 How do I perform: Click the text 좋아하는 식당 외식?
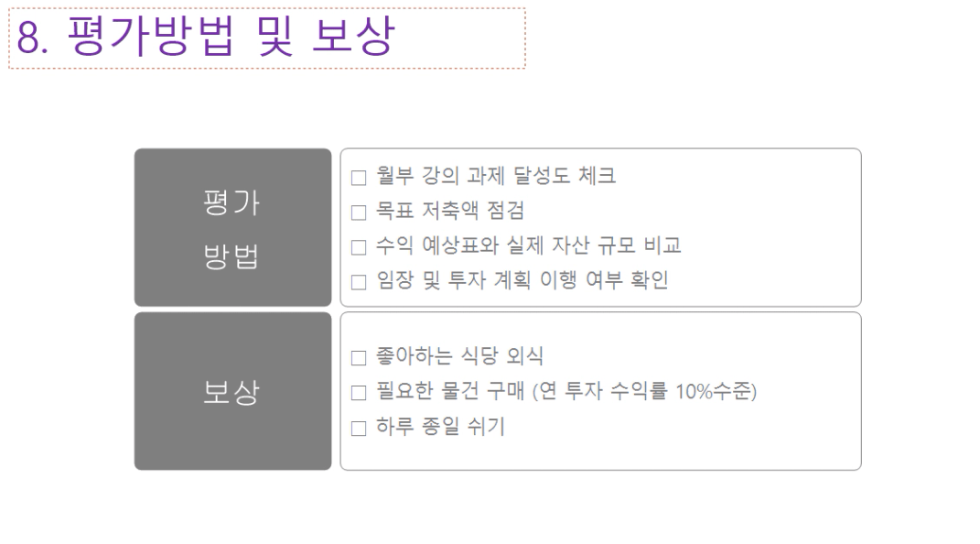coord(459,356)
